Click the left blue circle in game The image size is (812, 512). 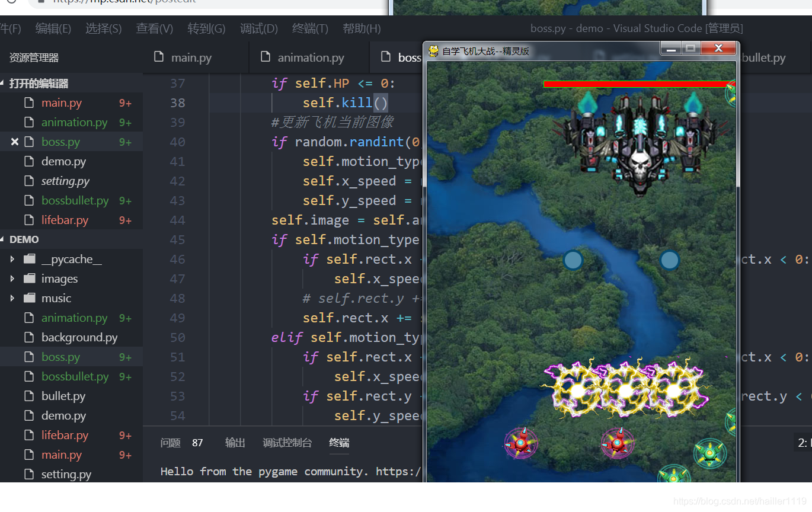pyautogui.click(x=573, y=260)
